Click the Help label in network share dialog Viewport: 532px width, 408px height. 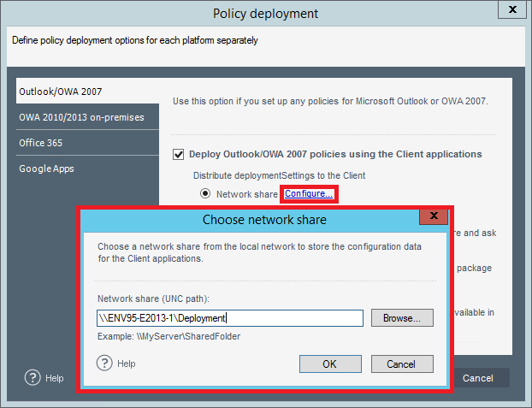point(127,364)
